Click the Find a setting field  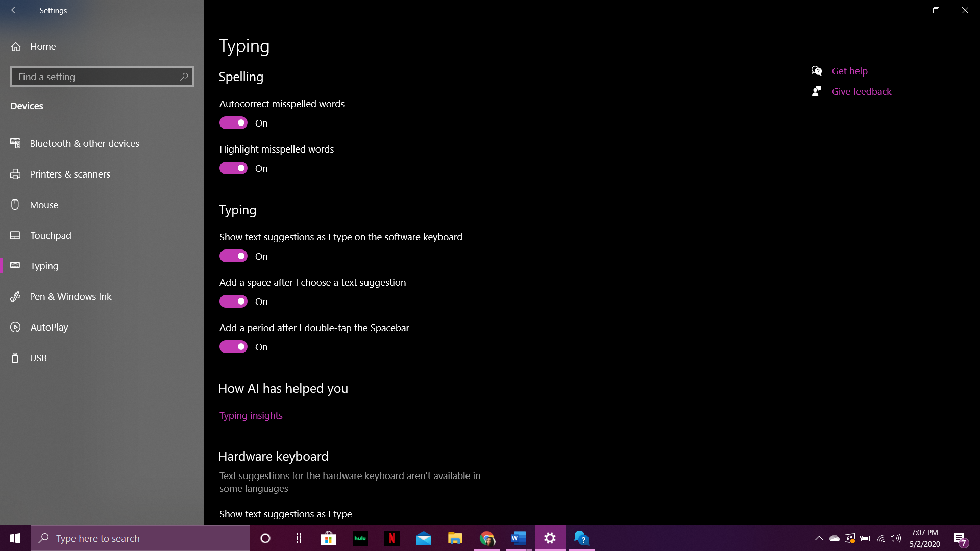(94, 77)
